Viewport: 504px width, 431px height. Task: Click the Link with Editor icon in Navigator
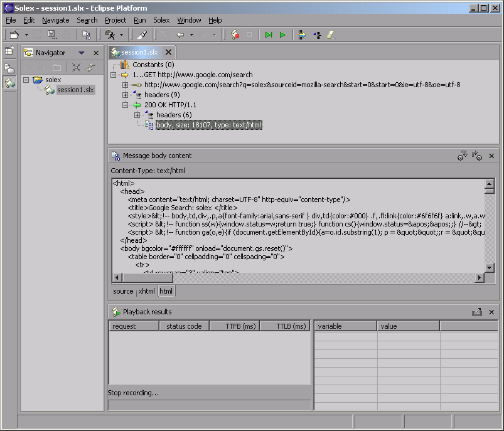[90, 68]
